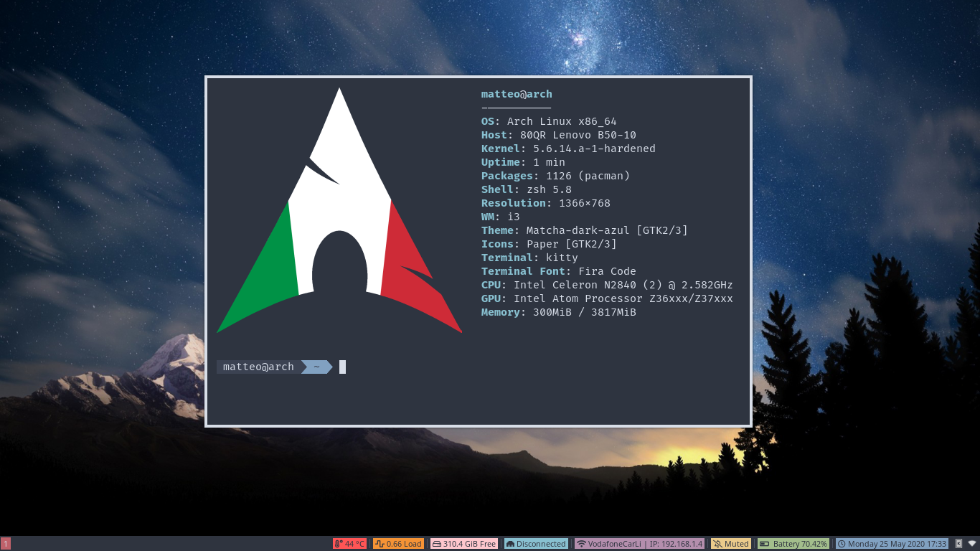Click the Icons: Paper line
This screenshot has height=551, width=980.
(549, 244)
